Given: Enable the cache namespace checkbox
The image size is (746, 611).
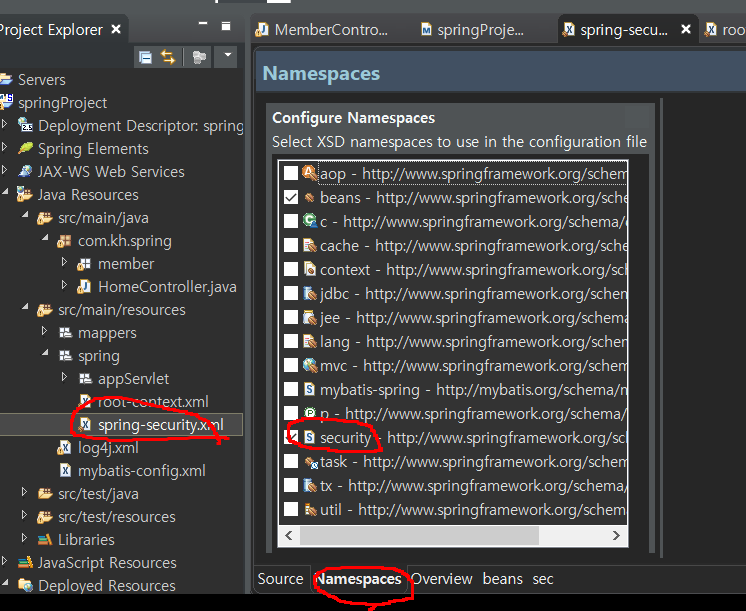Looking at the screenshot, I should click(x=291, y=245).
